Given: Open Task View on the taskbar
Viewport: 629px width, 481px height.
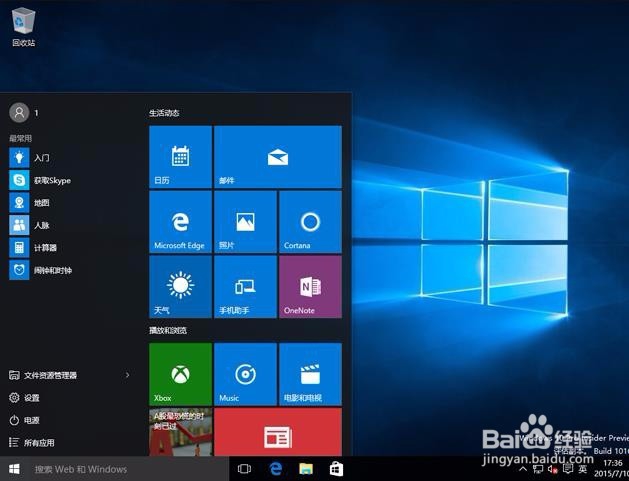Looking at the screenshot, I should coord(244,469).
